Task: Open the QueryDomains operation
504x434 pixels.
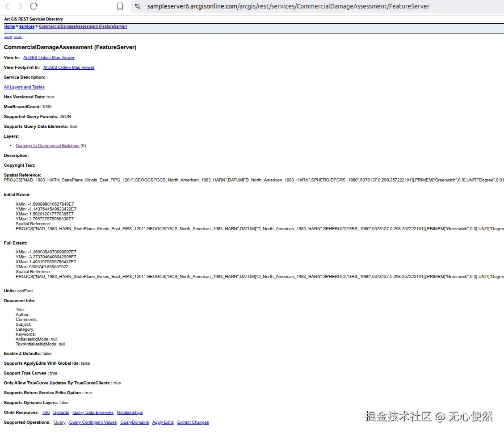Action: 134,422
